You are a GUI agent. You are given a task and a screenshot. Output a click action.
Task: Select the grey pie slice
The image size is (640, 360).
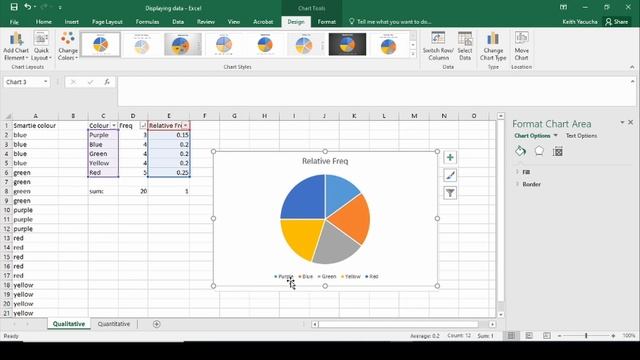[336, 245]
